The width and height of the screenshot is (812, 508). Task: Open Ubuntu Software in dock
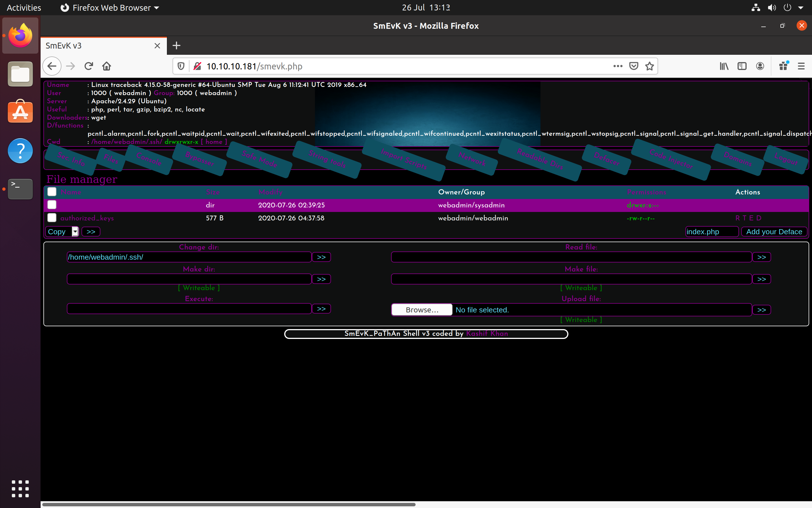(x=21, y=112)
